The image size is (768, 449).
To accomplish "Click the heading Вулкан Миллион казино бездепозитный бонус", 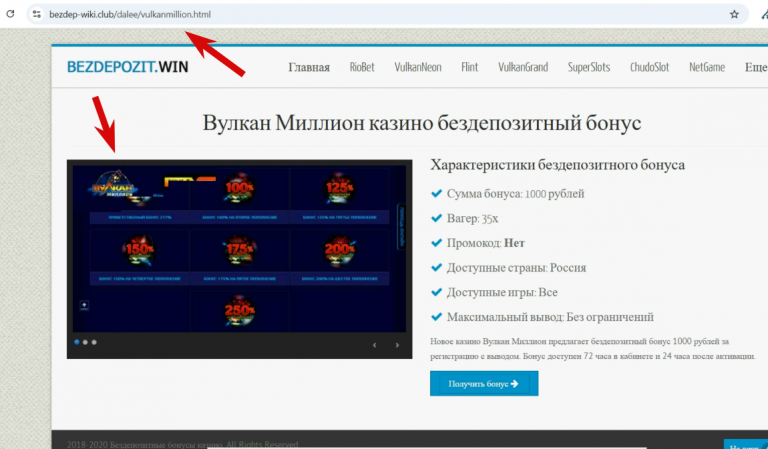I will pyautogui.click(x=422, y=122).
